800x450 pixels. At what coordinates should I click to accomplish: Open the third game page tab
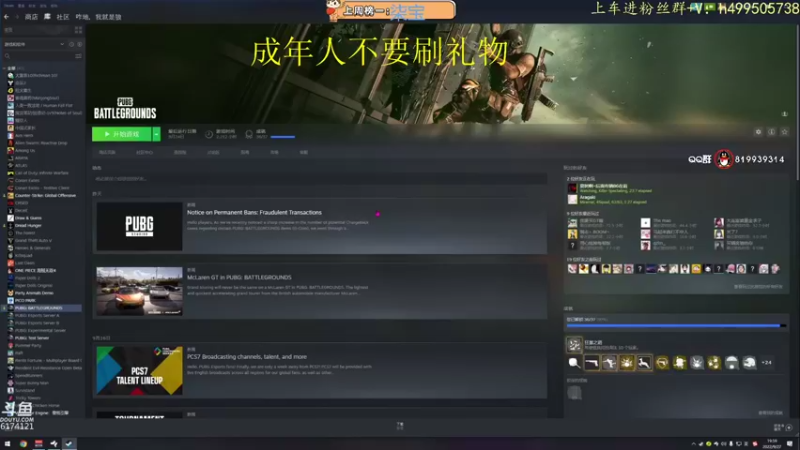[x=180, y=153]
